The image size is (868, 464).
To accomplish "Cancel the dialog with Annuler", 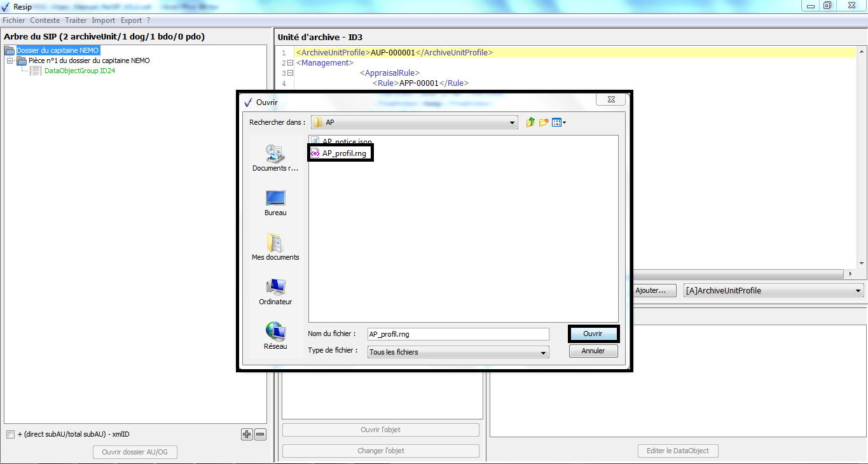I will (593, 351).
